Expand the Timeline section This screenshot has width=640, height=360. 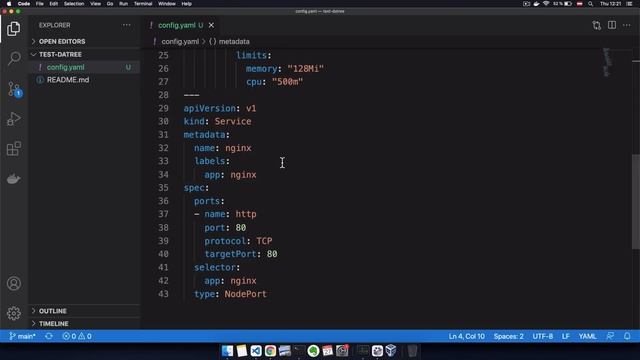click(84, 324)
